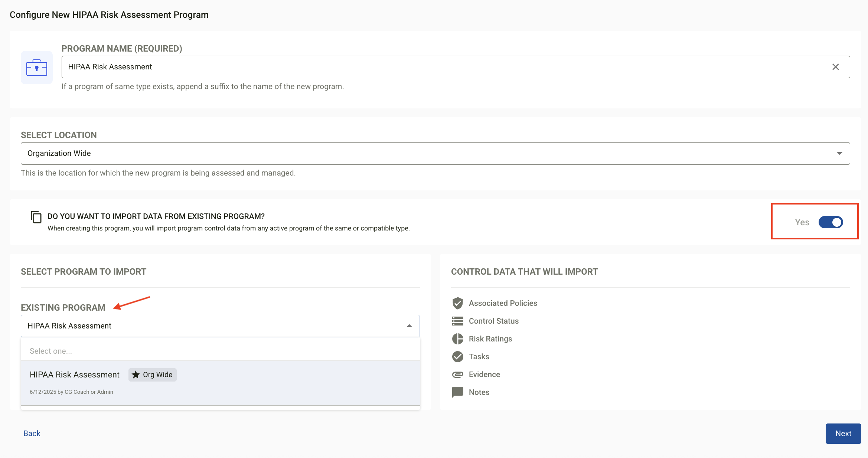Click the Yes label beside toggle
This screenshot has width=868, height=458.
pyautogui.click(x=802, y=222)
